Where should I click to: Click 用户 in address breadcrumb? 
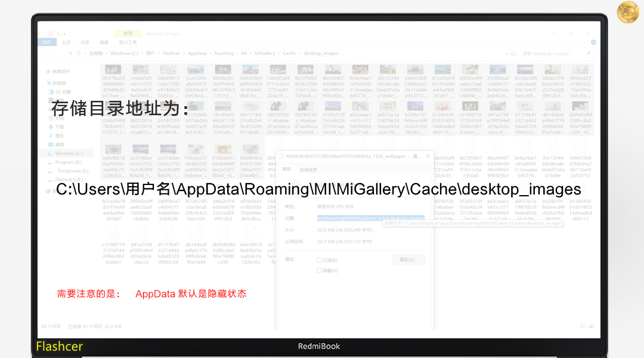[150, 54]
